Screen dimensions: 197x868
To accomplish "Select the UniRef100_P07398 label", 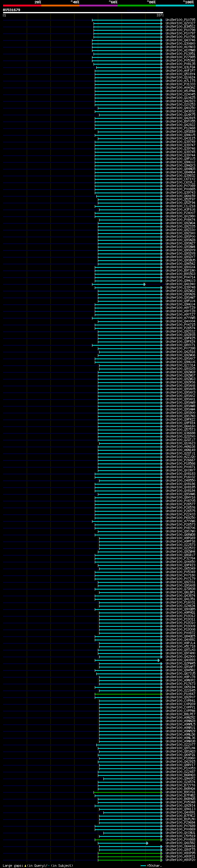I will point(180,349).
